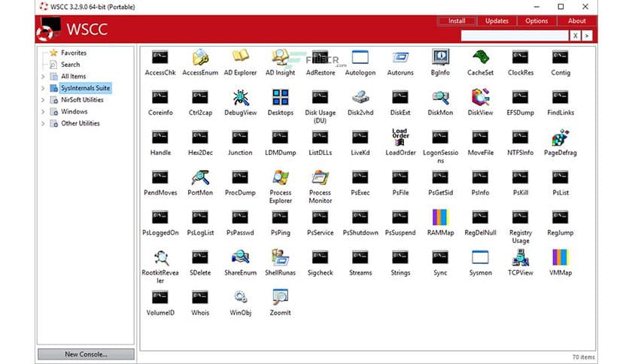This screenshot has width=629, height=364.
Task: Open the ZoomIt utility
Action: (280, 298)
